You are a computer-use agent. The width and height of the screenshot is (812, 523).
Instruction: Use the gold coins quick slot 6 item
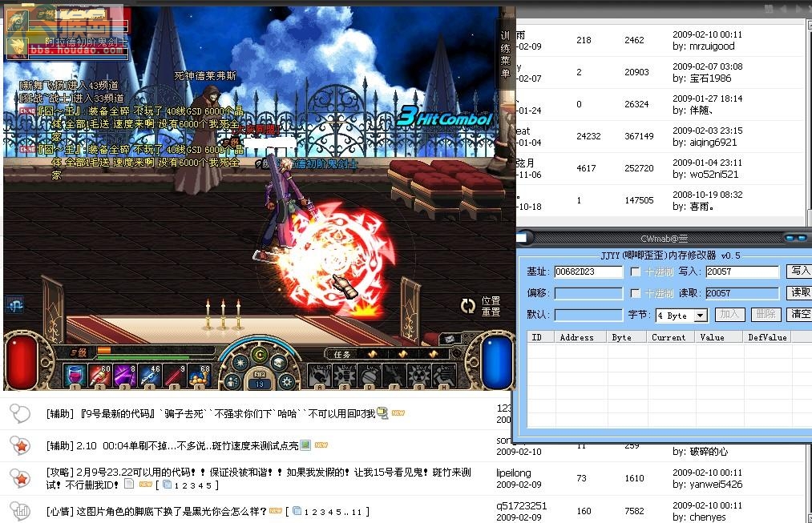point(199,376)
